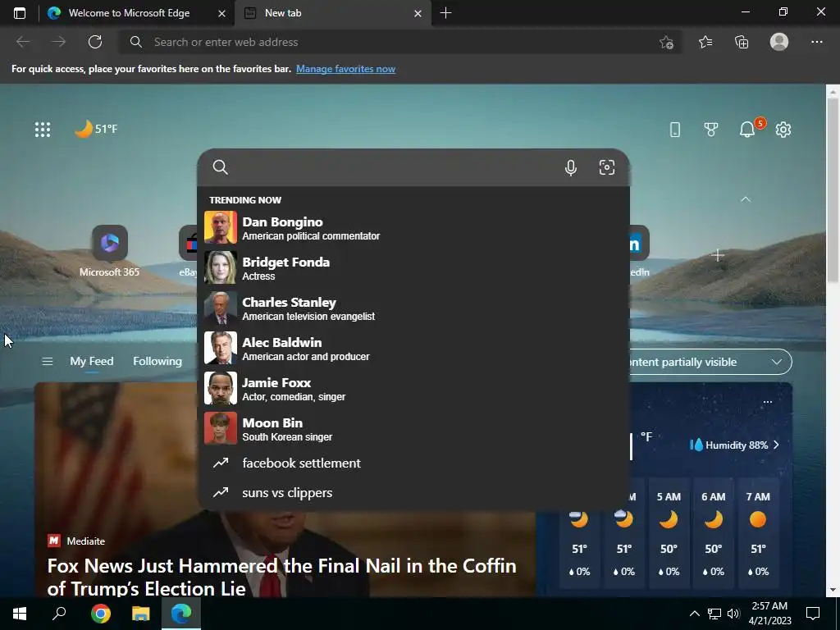Select the 7 AM forecast column

click(758, 532)
